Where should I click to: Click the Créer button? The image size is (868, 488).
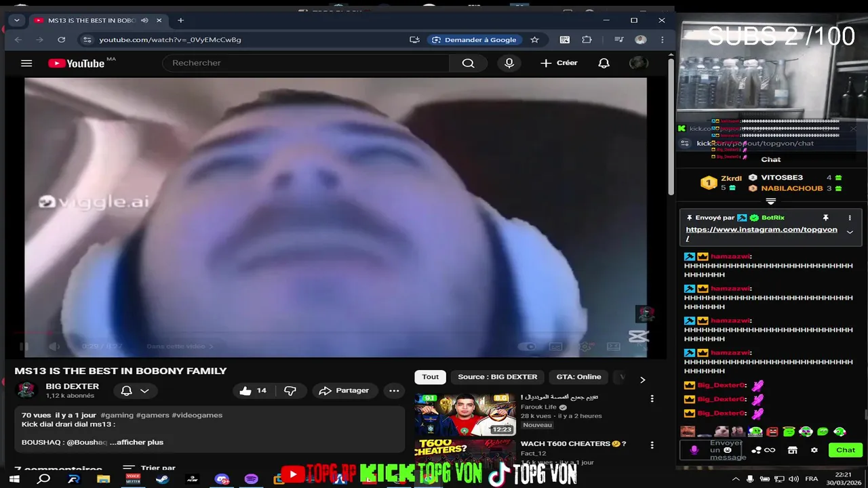(559, 63)
